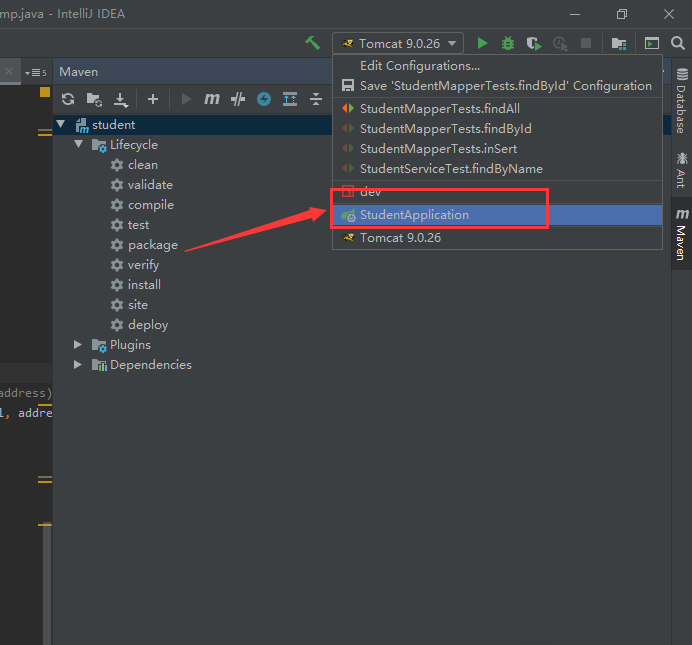Pick StudentMapperTests.findAll configuration
The width and height of the screenshot is (692, 645).
click(x=497, y=109)
